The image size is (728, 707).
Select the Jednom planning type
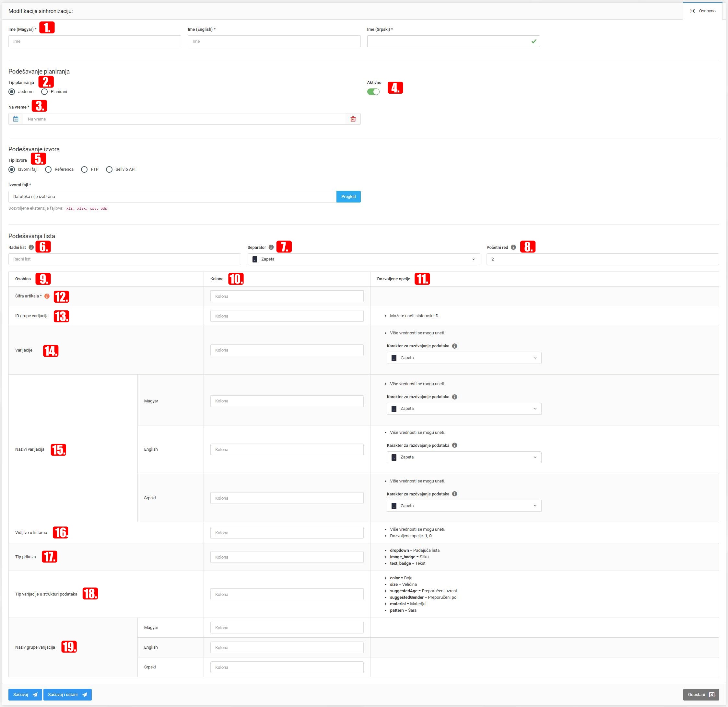click(12, 91)
